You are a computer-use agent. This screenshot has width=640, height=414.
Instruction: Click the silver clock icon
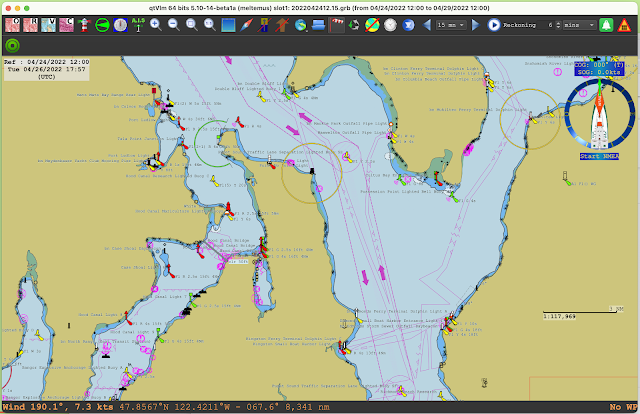(x=390, y=25)
